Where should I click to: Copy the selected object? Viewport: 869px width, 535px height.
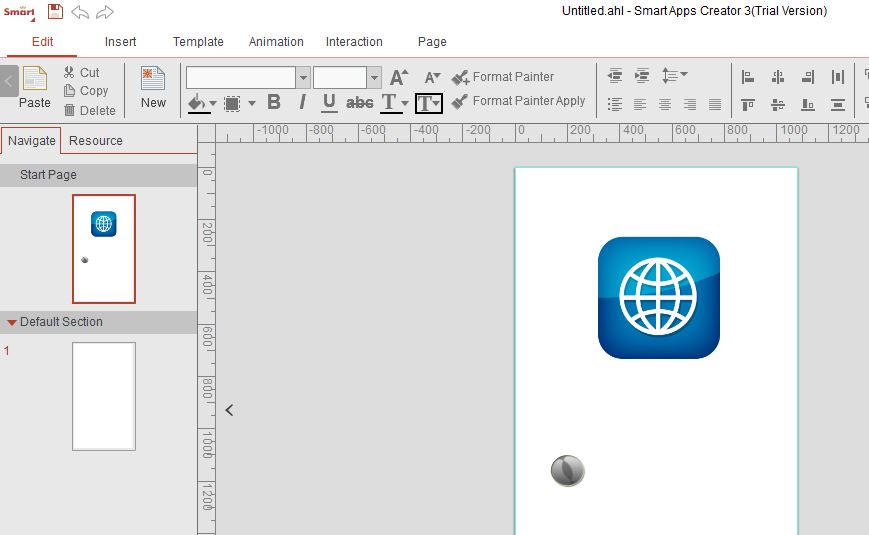click(86, 91)
